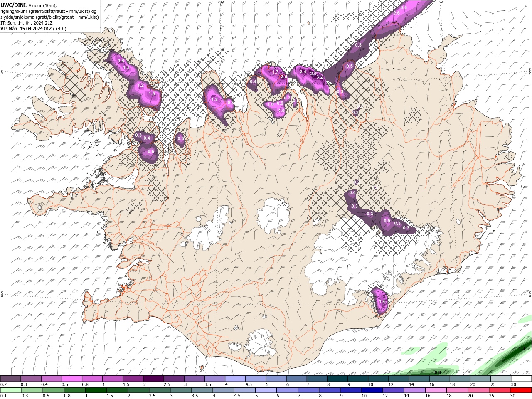Click the 2.4 snowfall value label

(x=303, y=72)
